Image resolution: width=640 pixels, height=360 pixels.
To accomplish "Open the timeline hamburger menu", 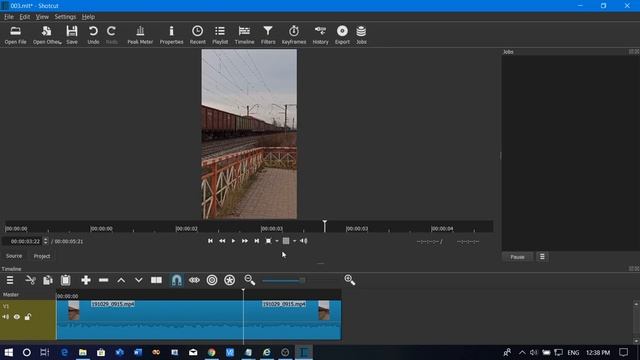I will (10, 280).
